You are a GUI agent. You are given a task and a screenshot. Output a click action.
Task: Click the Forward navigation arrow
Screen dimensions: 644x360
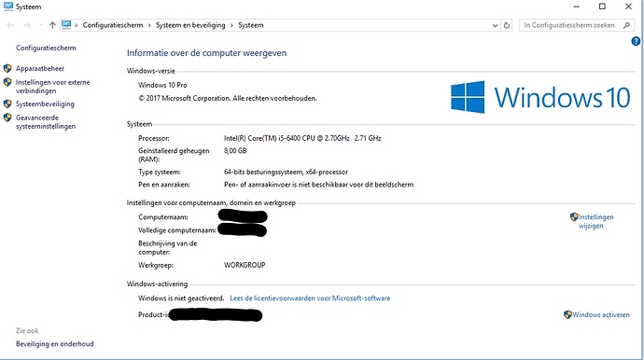pos(27,25)
